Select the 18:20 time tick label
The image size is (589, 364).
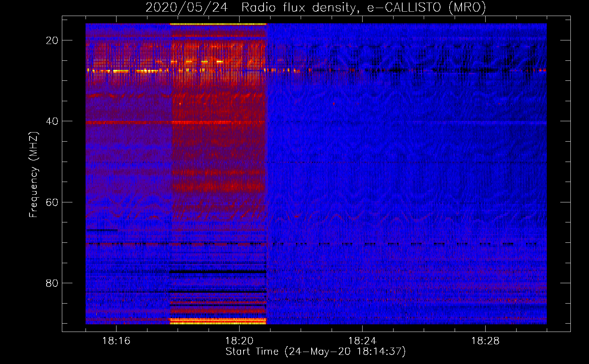click(x=239, y=341)
